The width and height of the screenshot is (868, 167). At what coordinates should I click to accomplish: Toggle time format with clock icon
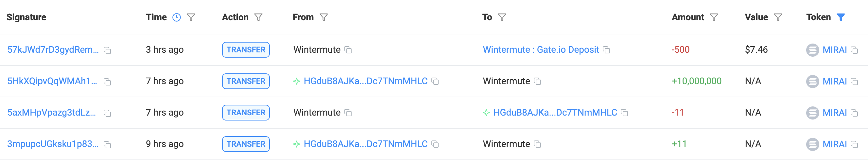coord(177,17)
